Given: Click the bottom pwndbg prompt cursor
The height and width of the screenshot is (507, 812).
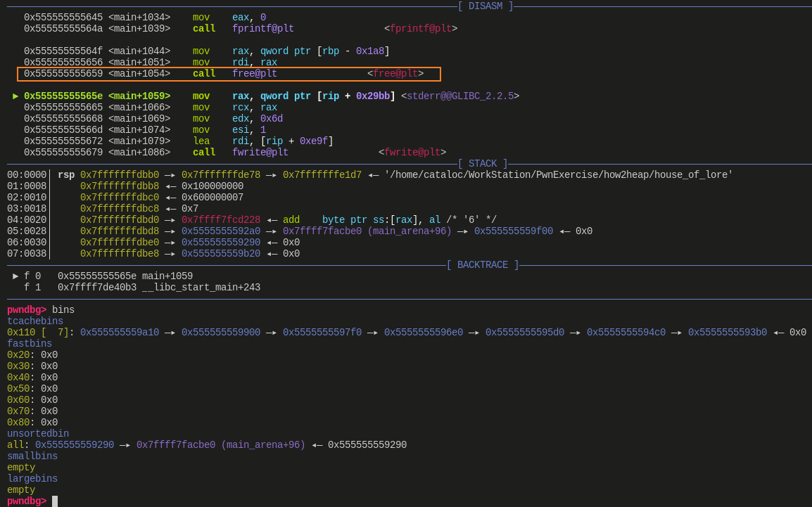Looking at the screenshot, I should pyautogui.click(x=55, y=501).
